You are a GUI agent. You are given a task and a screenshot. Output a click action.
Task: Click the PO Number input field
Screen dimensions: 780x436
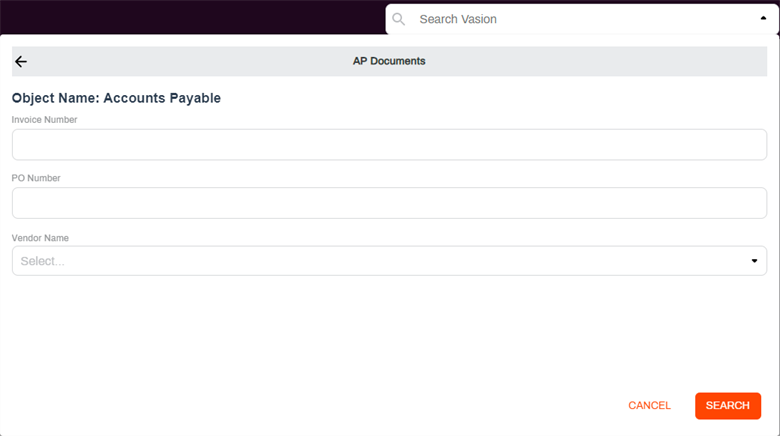389,203
